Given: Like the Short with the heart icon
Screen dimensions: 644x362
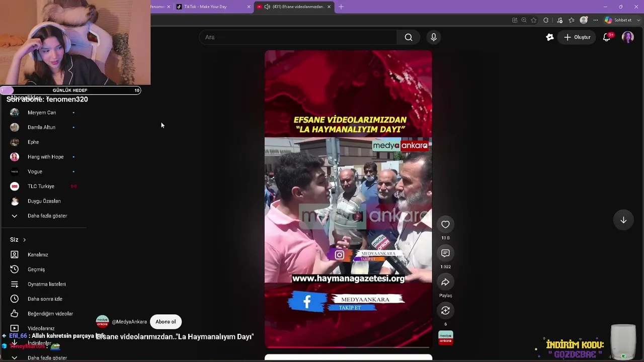Looking at the screenshot, I should (x=445, y=224).
